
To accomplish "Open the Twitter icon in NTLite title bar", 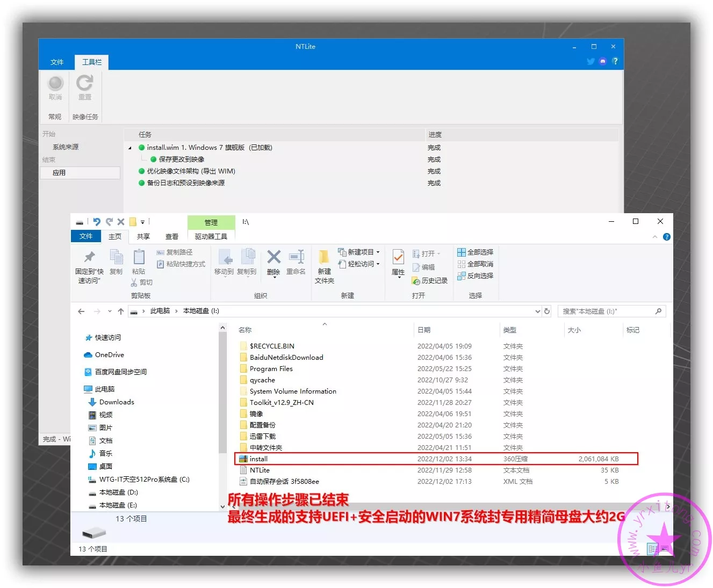I will click(590, 61).
